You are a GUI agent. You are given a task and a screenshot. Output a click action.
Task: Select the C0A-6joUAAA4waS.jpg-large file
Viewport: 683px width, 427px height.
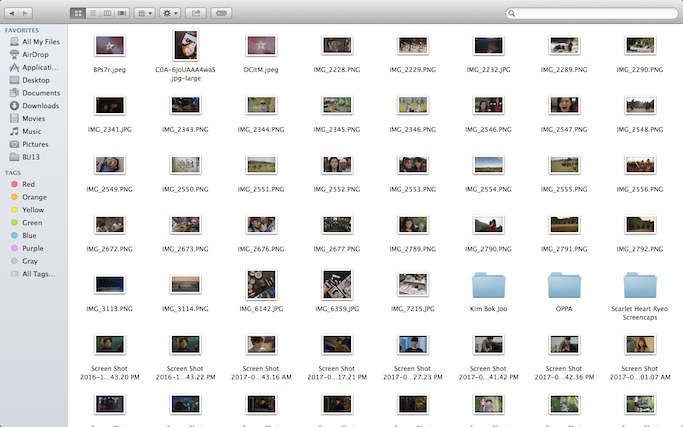pos(186,45)
